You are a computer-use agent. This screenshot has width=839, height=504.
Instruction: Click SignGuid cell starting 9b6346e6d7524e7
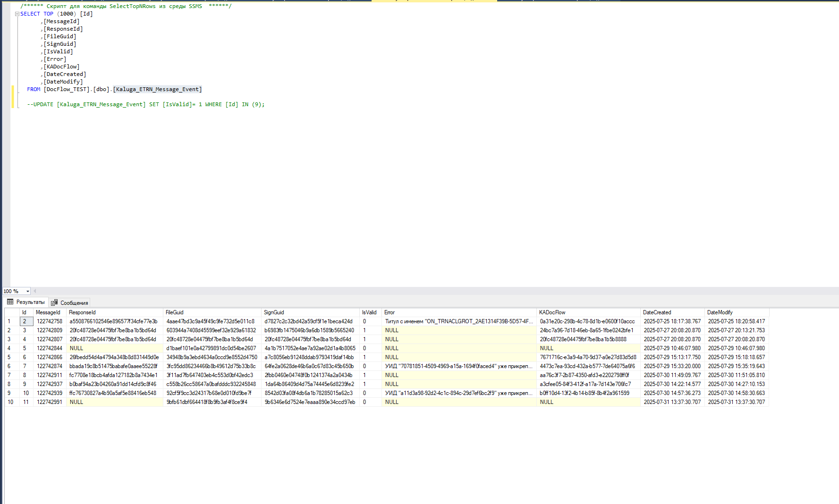pyautogui.click(x=310, y=402)
